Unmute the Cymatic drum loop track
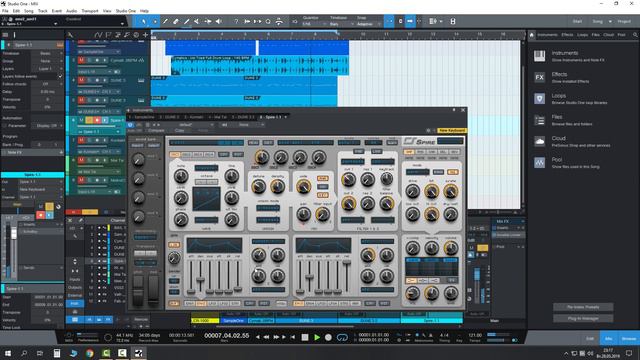Viewport: 640px width, 360px height. point(81,60)
